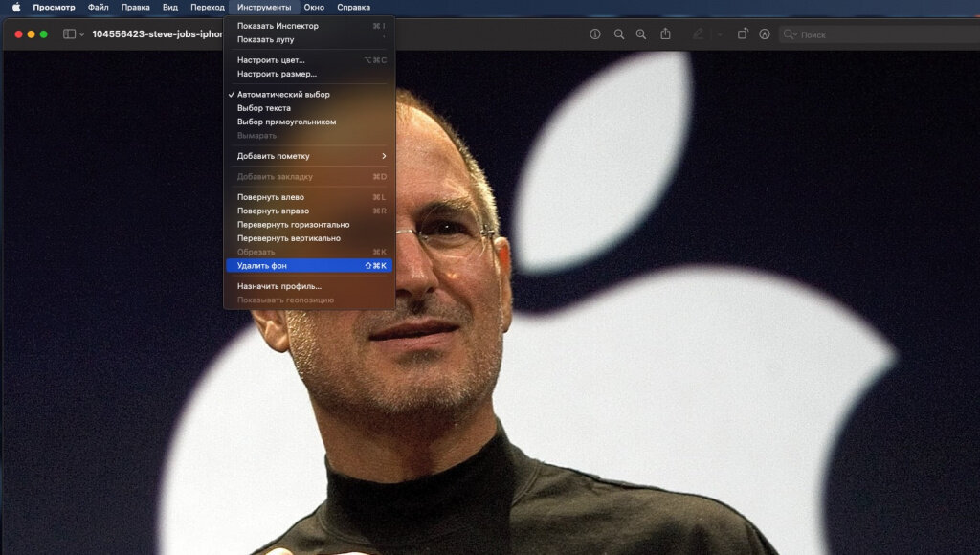Close the Инструменты menu in menu bar
Viewport: 980px width, 555px height.
(264, 8)
